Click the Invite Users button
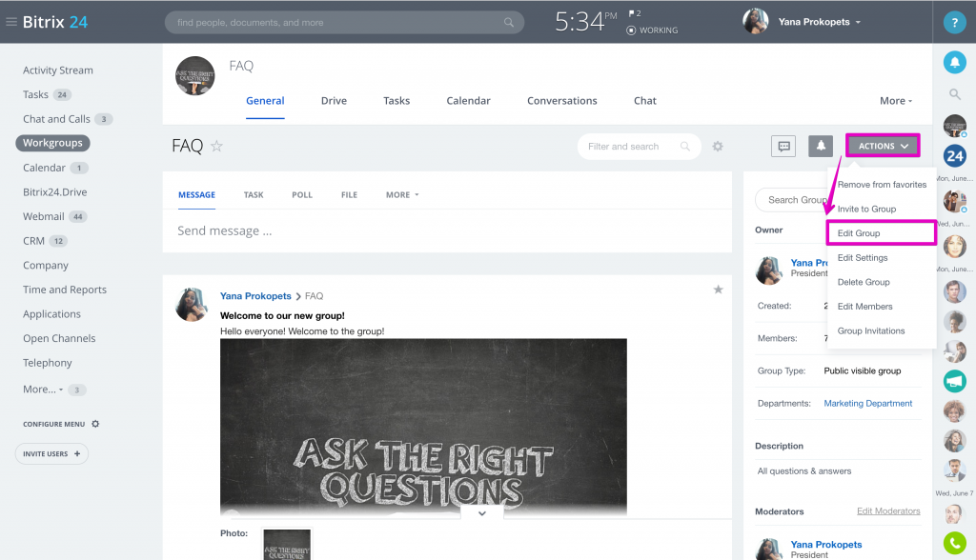Image resolution: width=976 pixels, height=560 pixels. [51, 453]
